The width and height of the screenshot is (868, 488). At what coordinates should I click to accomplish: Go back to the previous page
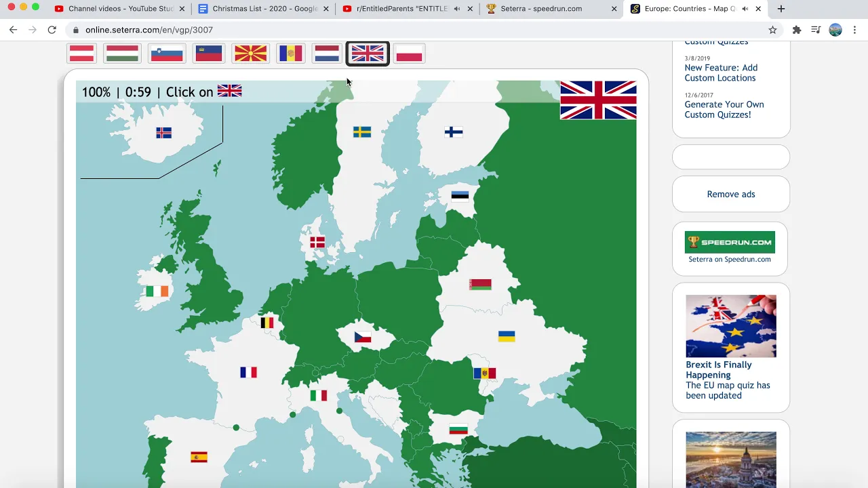pyautogui.click(x=13, y=30)
